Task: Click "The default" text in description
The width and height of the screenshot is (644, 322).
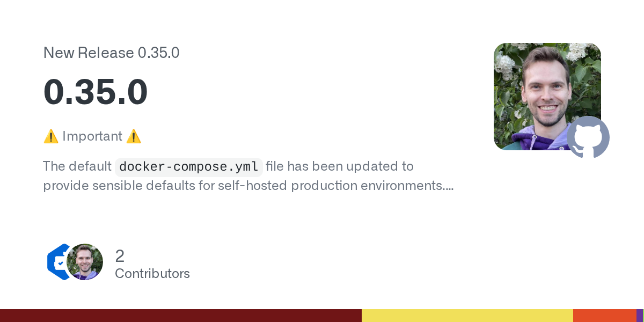Action: (77, 166)
